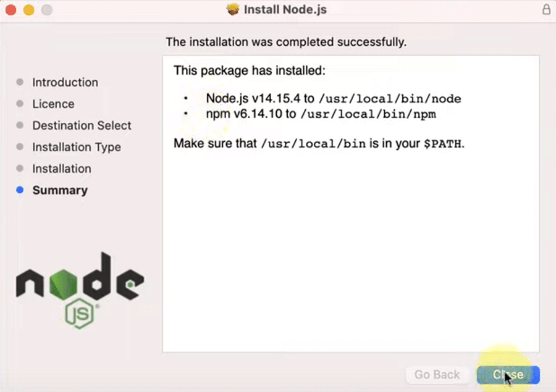Click the package icon in title bar
The height and width of the screenshot is (392, 556).
232,9
